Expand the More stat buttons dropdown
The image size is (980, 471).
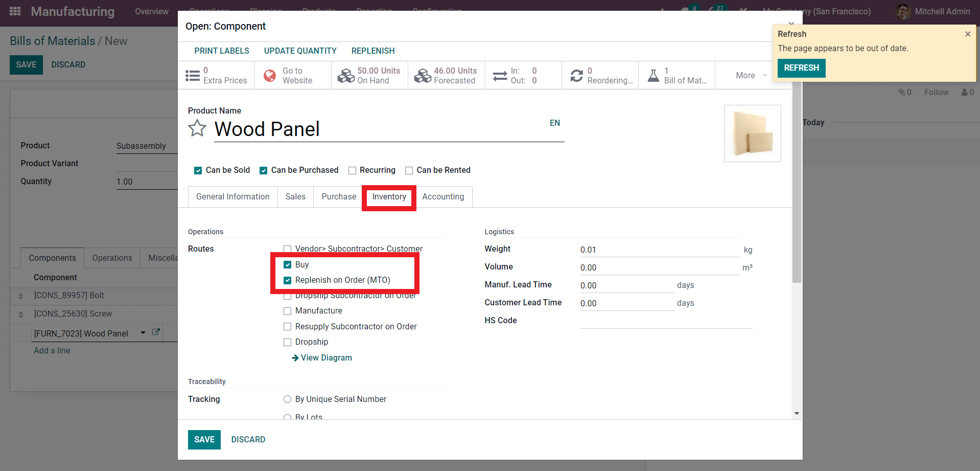751,76
